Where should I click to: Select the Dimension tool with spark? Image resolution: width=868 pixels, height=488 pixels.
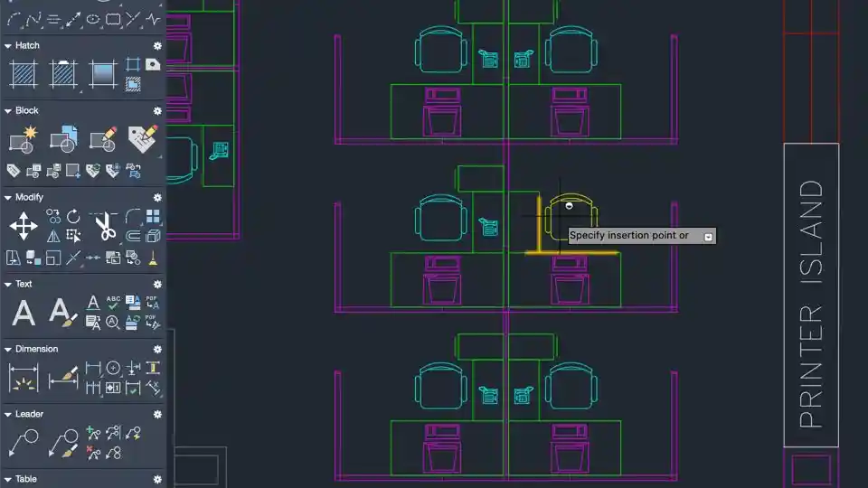click(x=24, y=378)
